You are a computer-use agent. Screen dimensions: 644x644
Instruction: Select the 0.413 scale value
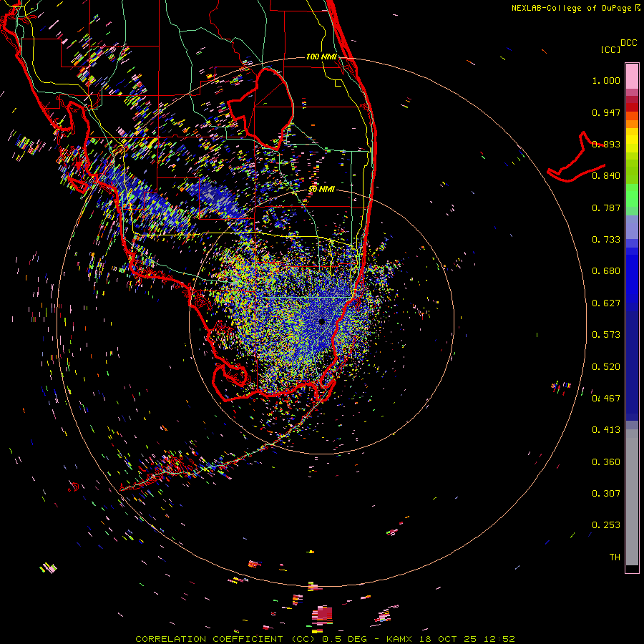(x=606, y=430)
